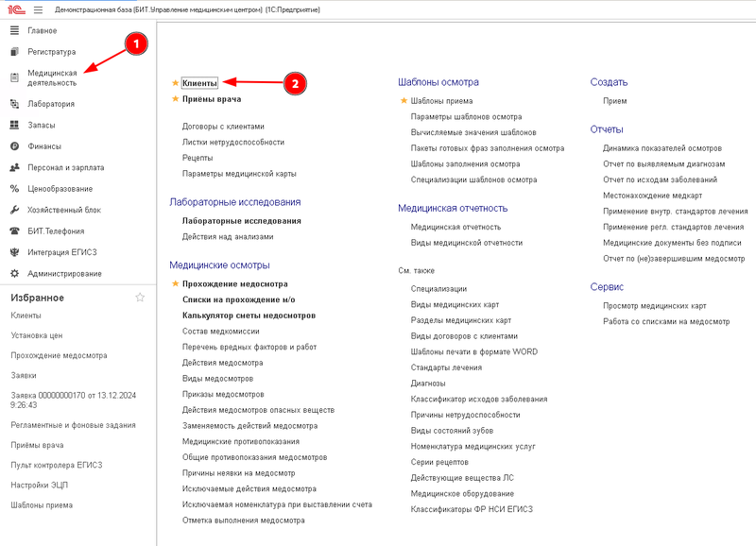Open the Отчет по выявляемым диагнозам report
Screen dimensions: 756x546
click(x=663, y=163)
